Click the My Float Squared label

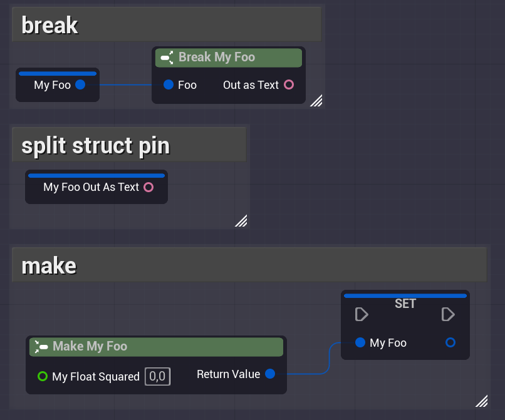[96, 377]
